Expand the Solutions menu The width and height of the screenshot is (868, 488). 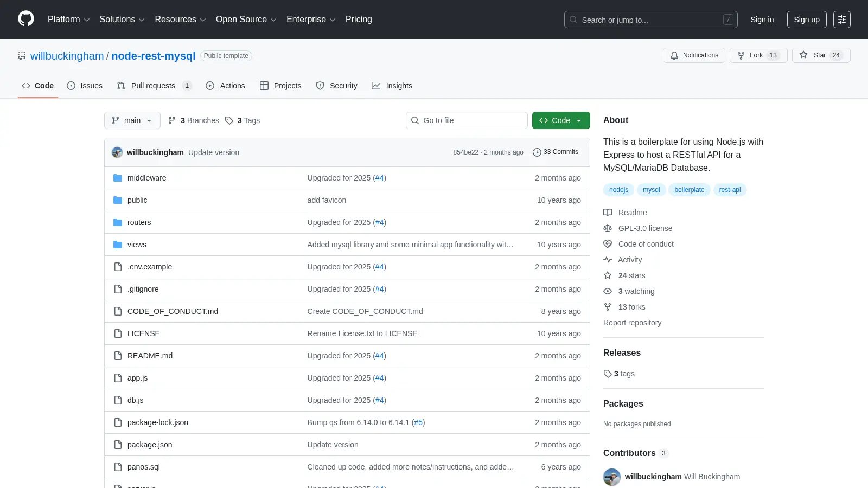click(122, 20)
